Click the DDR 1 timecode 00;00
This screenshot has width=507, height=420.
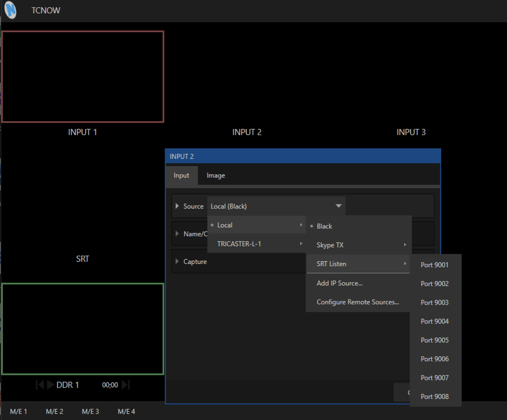(x=110, y=385)
